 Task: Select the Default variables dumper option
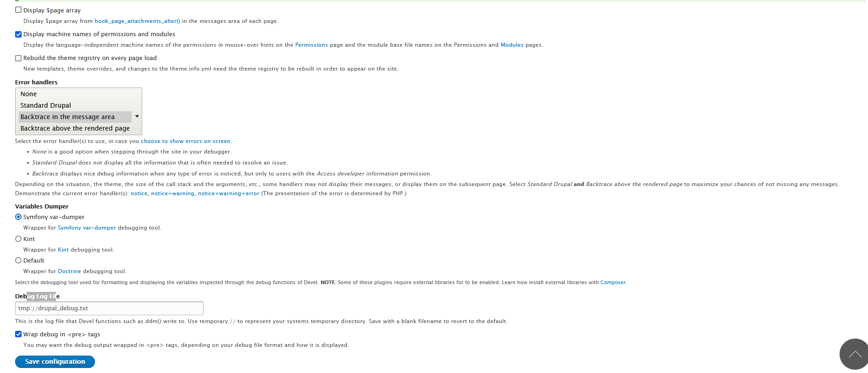click(18, 260)
